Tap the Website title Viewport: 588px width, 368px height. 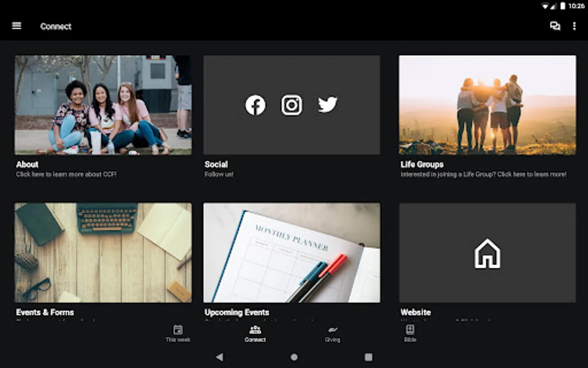point(416,312)
